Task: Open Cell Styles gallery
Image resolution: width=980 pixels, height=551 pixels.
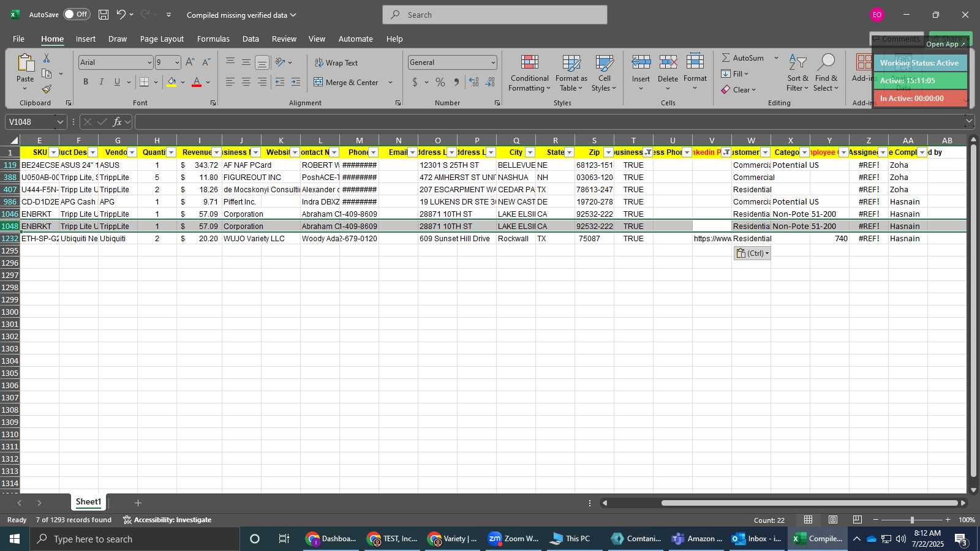Action: 604,73
